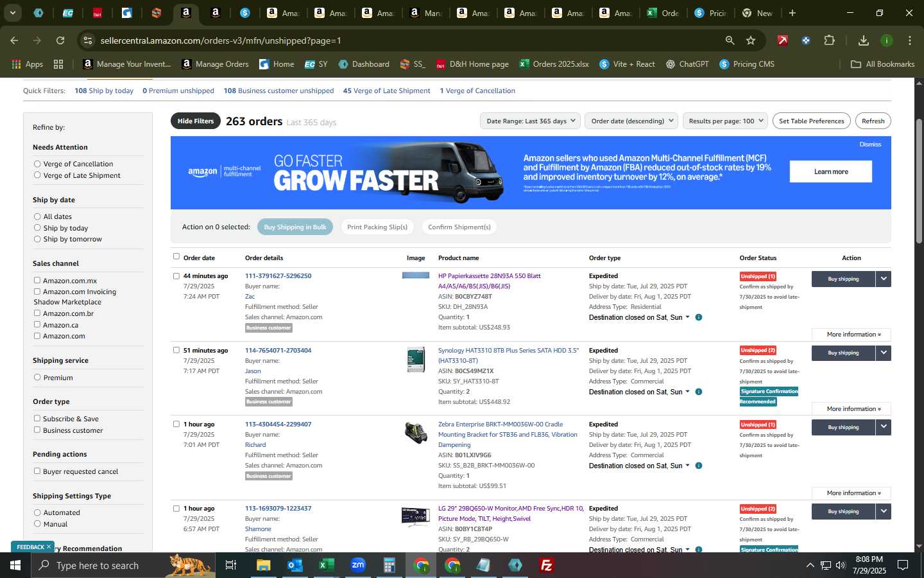Switch to the New browser tab
Image resolution: width=924 pixels, height=578 pixels.
pos(757,13)
